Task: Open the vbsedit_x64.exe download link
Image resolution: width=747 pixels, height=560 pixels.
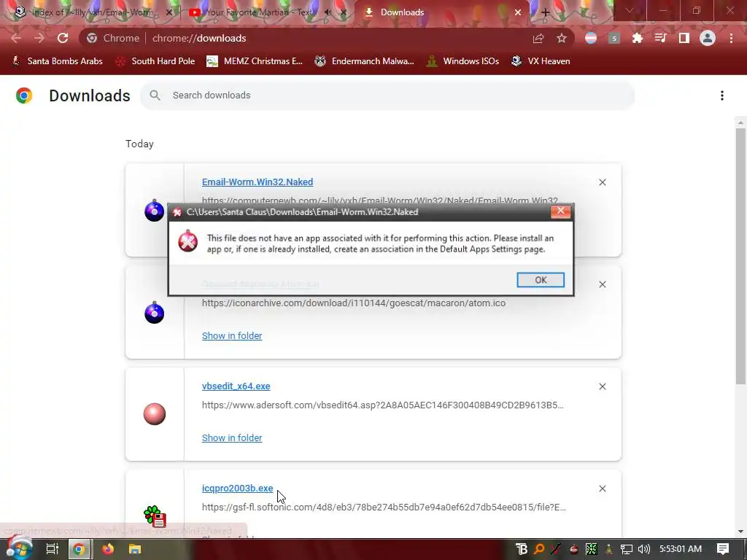Action: [236, 386]
